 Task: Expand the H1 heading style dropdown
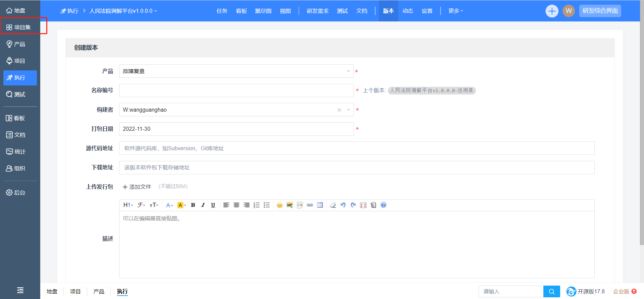pos(128,205)
